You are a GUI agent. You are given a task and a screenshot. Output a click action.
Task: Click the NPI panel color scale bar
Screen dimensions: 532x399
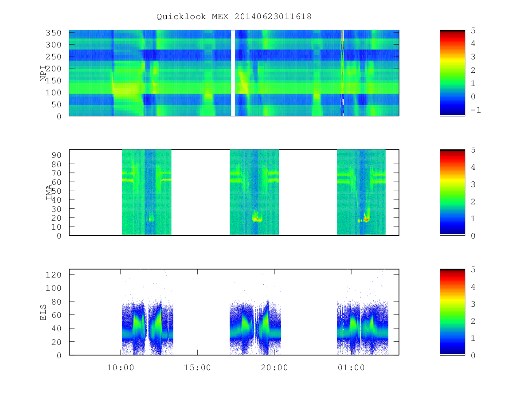(x=452, y=73)
